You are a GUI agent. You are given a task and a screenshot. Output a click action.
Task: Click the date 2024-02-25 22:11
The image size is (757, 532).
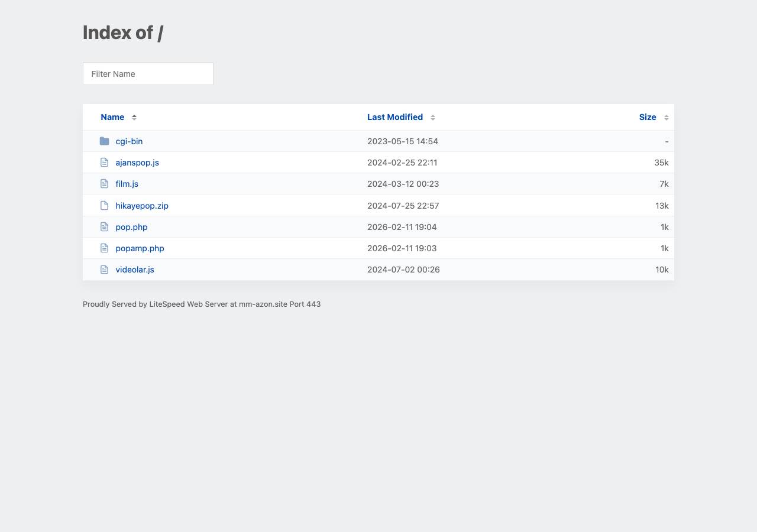402,163
